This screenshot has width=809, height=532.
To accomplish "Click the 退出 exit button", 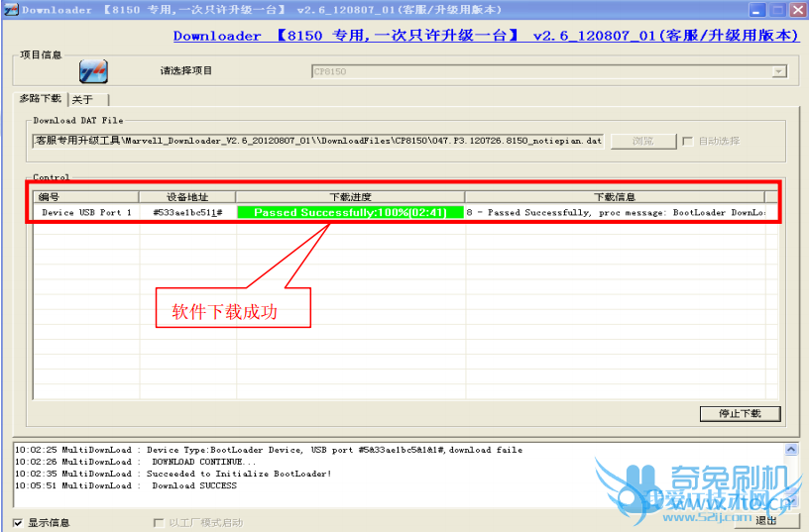I will click(x=766, y=521).
